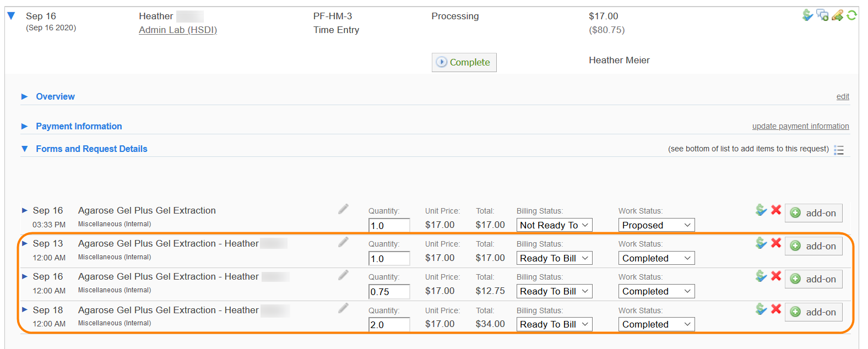Edit the Sep 18 charge using pencil icon

coord(343,308)
